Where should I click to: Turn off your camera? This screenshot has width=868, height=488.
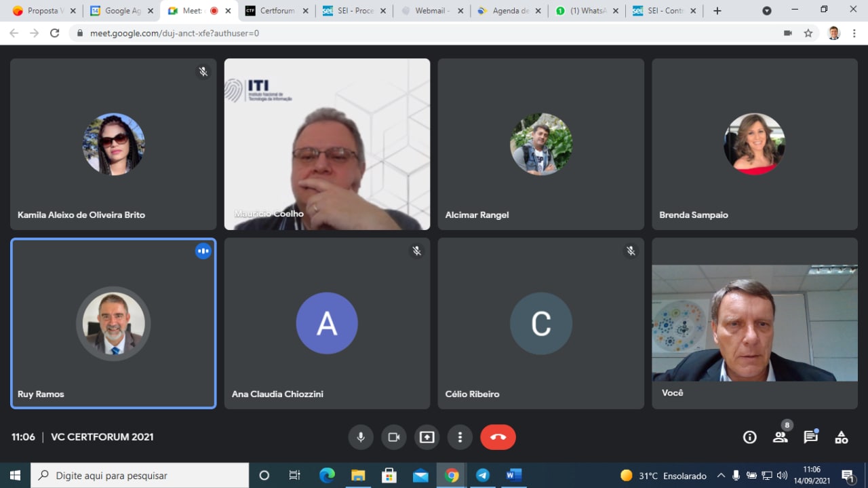click(x=394, y=437)
